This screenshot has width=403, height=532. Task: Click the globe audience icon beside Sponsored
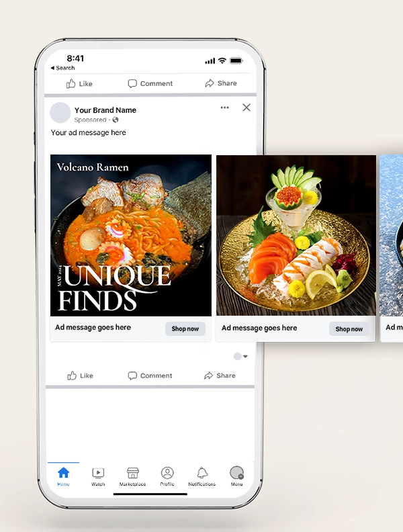click(x=116, y=120)
